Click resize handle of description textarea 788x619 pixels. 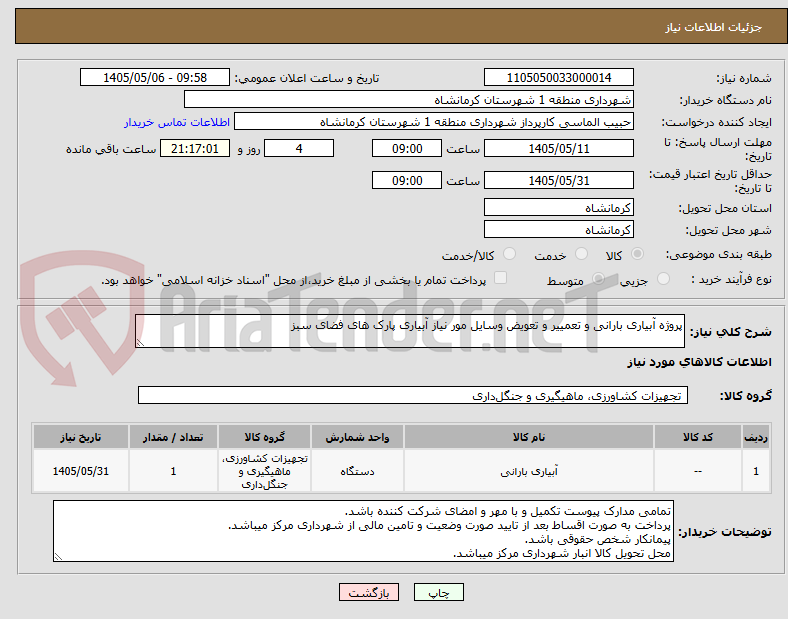pos(140,343)
